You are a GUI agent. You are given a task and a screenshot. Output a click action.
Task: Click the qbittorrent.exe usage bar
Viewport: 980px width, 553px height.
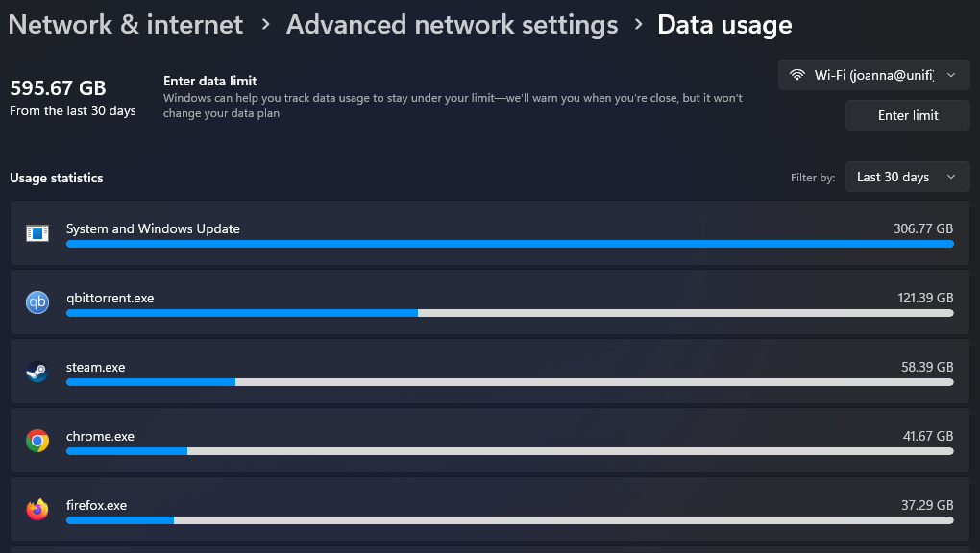(510, 313)
